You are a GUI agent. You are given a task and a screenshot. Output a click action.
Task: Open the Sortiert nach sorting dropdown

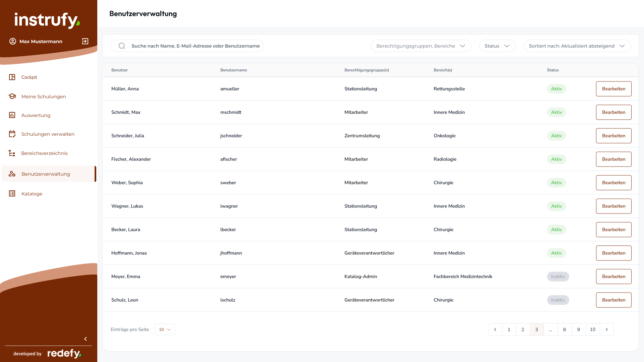[x=577, y=46]
